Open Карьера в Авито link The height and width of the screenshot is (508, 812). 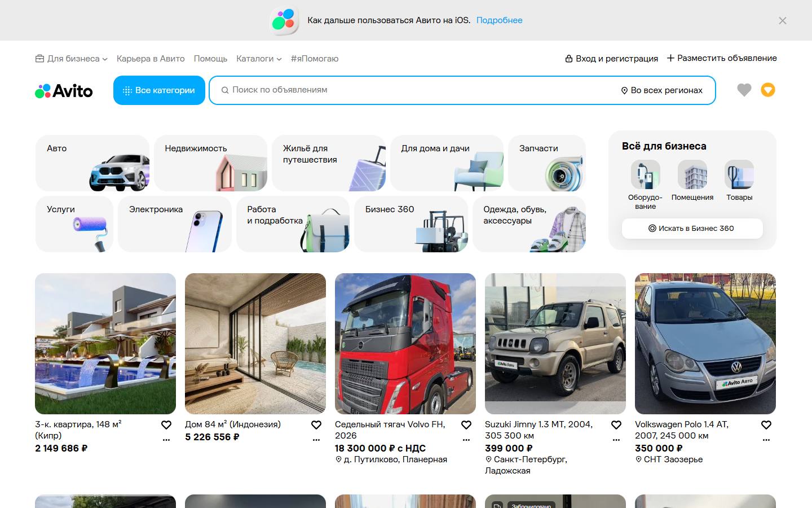[x=151, y=59]
